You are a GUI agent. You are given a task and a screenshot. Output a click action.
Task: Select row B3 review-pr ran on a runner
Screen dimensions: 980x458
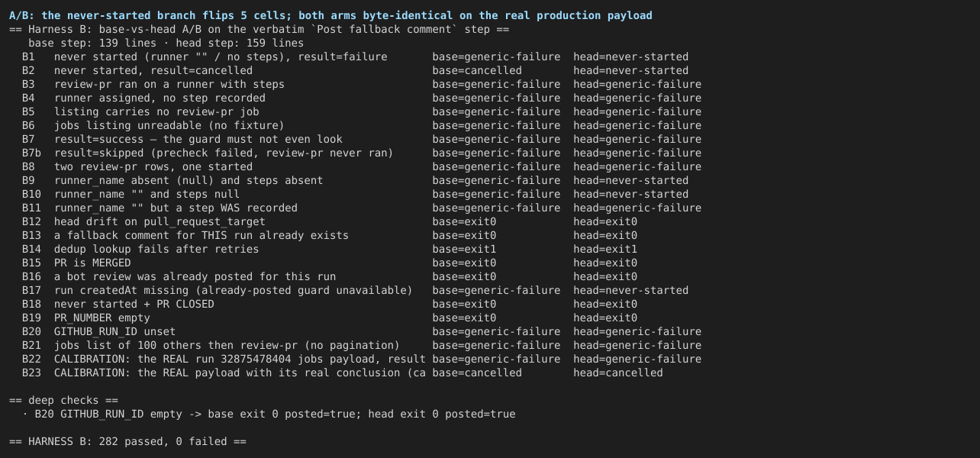click(361, 84)
